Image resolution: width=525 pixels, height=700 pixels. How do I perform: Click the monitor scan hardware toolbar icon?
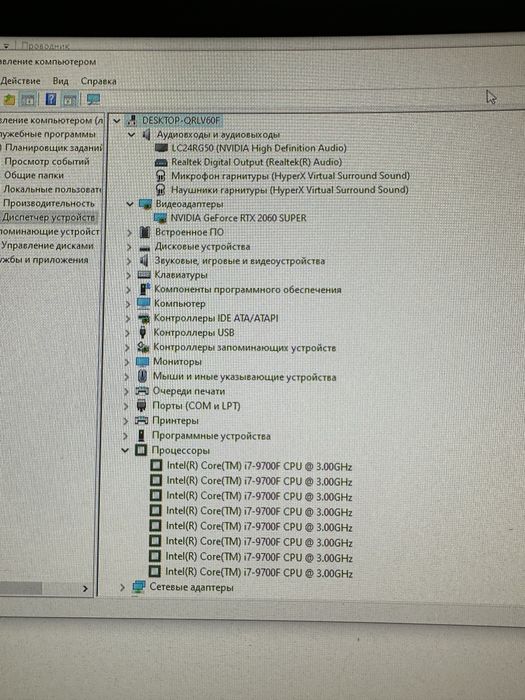click(x=93, y=100)
